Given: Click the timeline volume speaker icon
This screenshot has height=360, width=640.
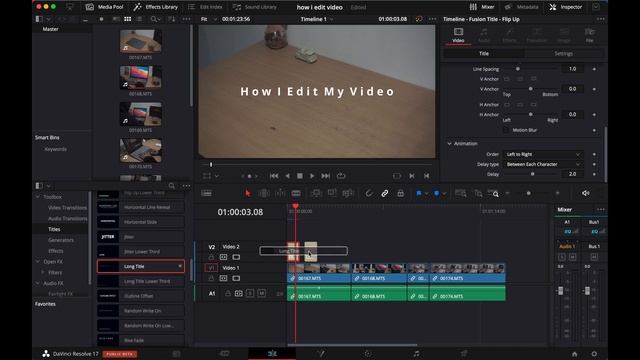Looking at the screenshot, I should click(x=585, y=193).
